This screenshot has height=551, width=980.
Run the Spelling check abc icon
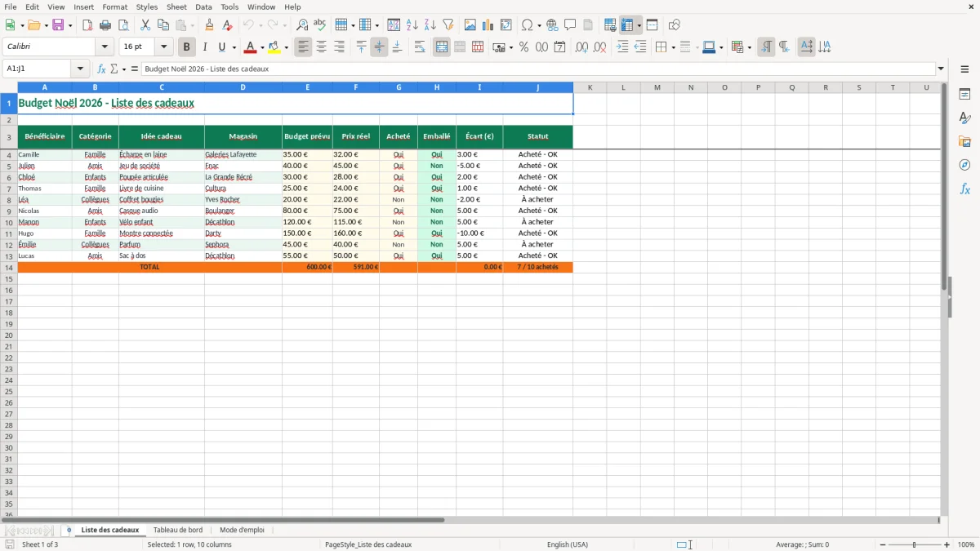point(320,25)
